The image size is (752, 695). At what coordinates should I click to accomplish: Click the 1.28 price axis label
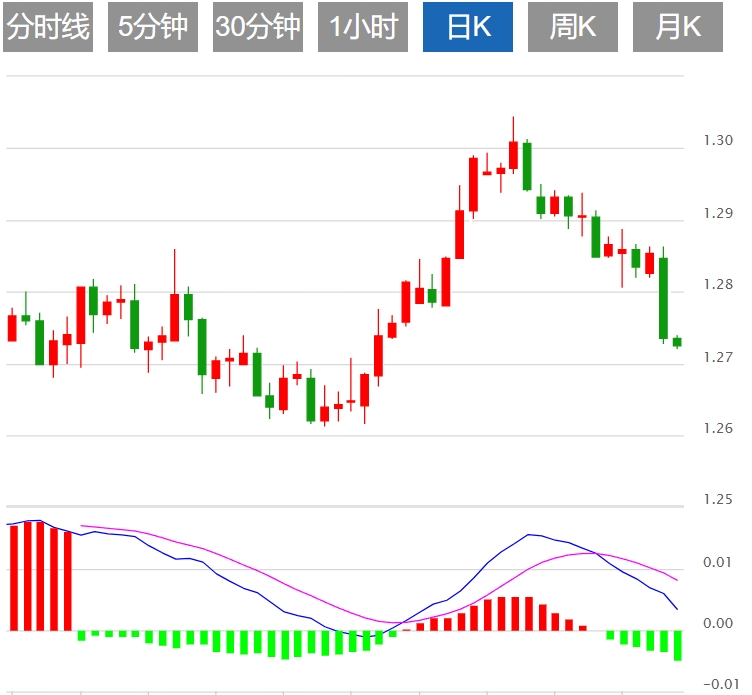[718, 284]
